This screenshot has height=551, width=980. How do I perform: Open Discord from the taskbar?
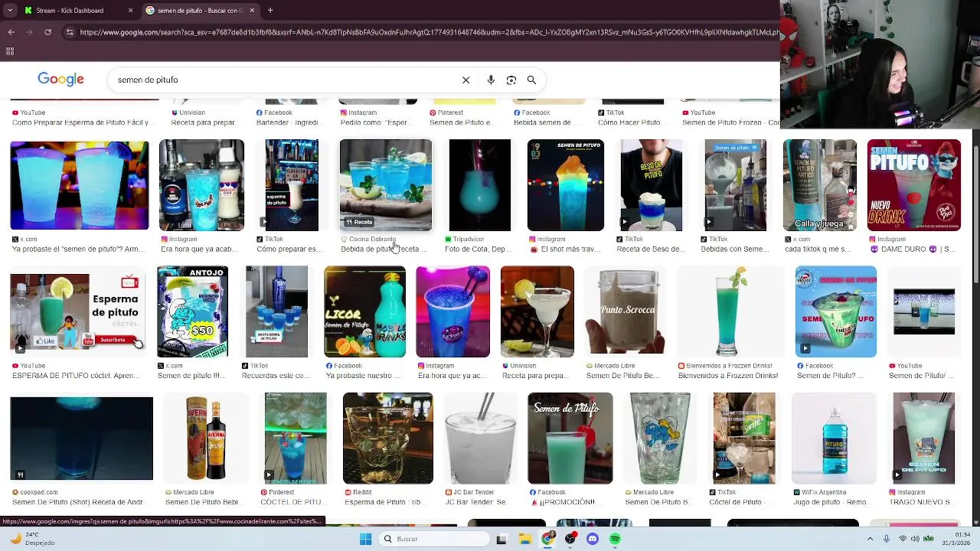(593, 539)
